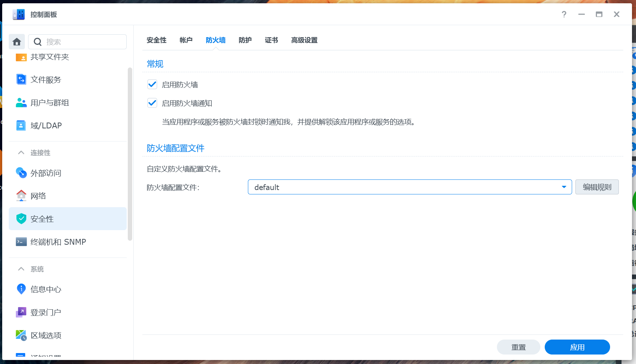Click the home icon above the sidebar
This screenshot has width=636, height=364.
pos(16,42)
